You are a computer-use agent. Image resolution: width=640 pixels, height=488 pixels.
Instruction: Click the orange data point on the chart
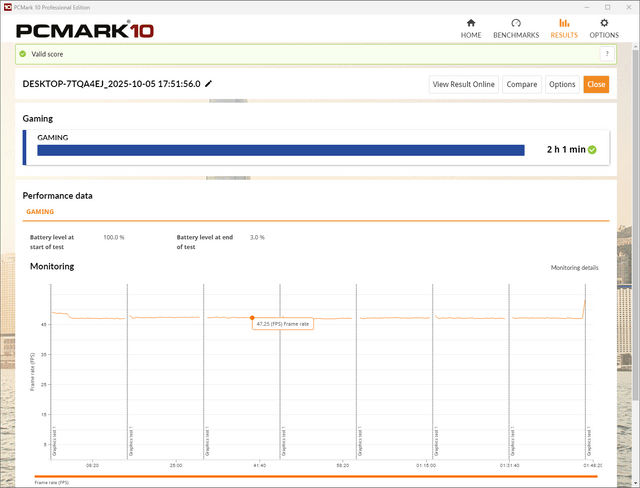(252, 317)
